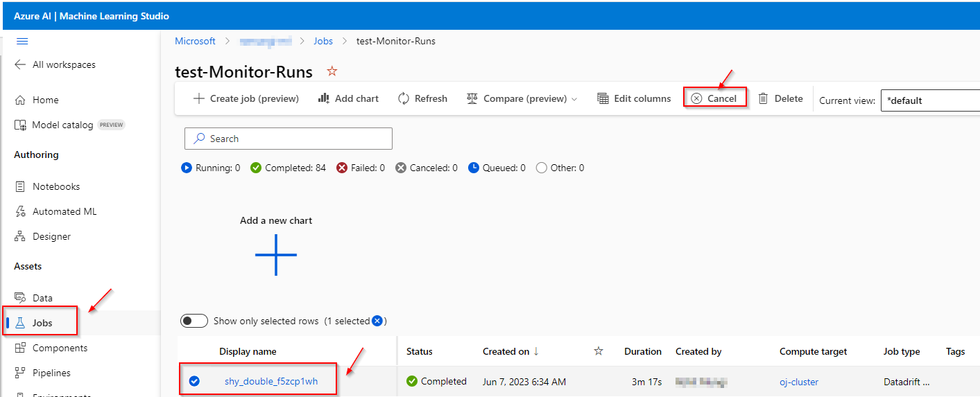The width and height of the screenshot is (980, 397).
Task: Filter by Completed: 84 status
Action: click(x=288, y=168)
